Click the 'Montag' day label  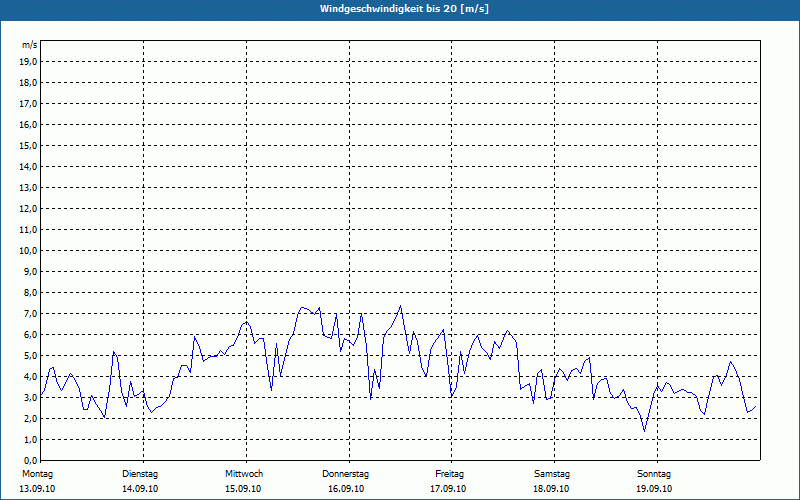[37, 474]
